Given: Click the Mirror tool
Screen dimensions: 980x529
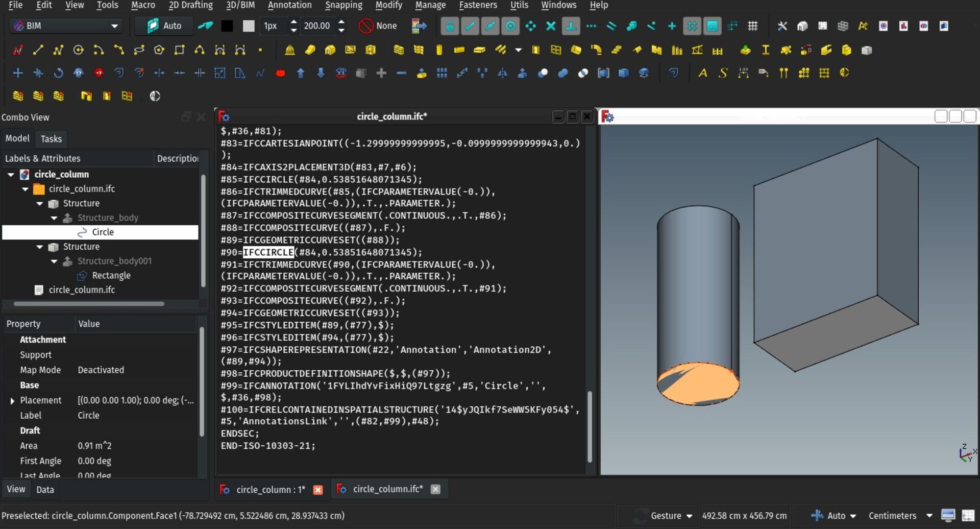Looking at the screenshot, I should 503,73.
